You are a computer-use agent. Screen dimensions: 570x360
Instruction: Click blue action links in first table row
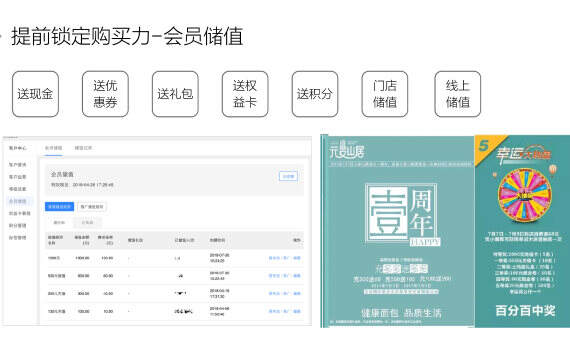pyautogui.click(x=285, y=258)
